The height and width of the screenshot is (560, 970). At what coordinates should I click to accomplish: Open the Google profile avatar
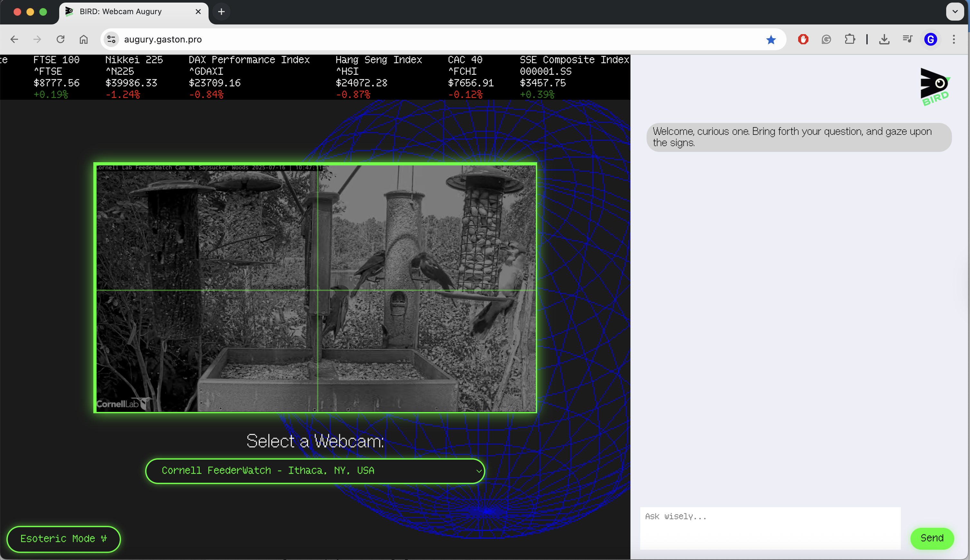[x=930, y=40]
